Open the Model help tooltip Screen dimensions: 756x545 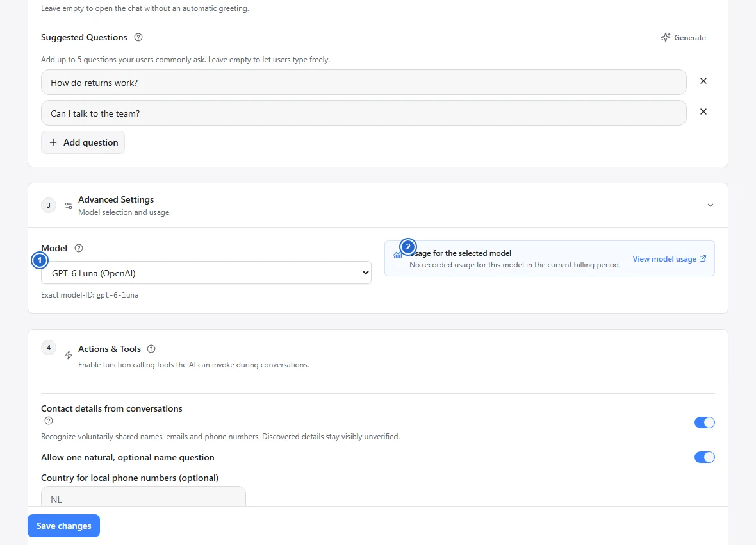pyautogui.click(x=79, y=248)
